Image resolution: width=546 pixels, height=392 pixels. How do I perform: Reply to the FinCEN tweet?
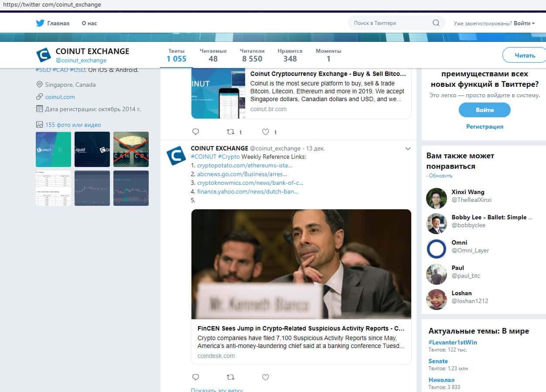point(195,377)
